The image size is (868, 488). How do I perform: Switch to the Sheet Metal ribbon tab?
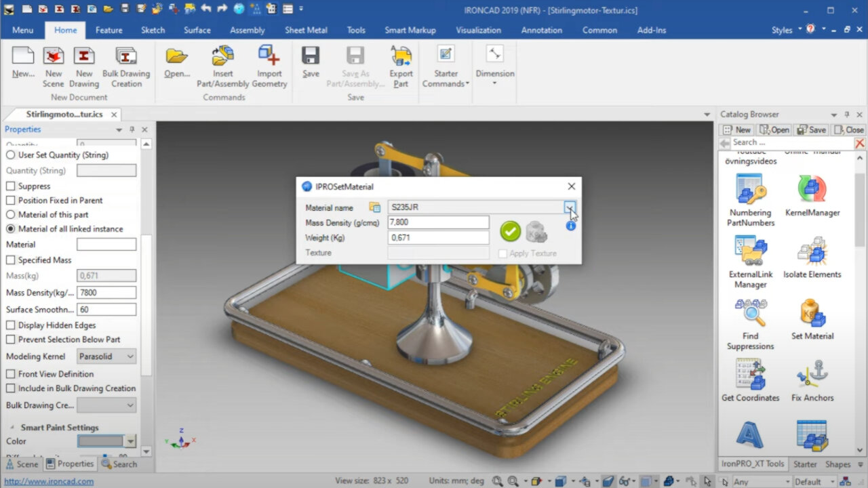click(x=306, y=30)
